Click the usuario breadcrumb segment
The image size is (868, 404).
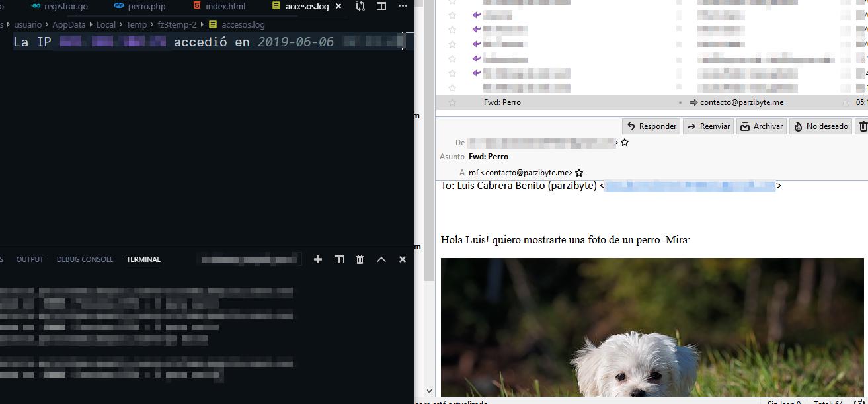coord(28,24)
